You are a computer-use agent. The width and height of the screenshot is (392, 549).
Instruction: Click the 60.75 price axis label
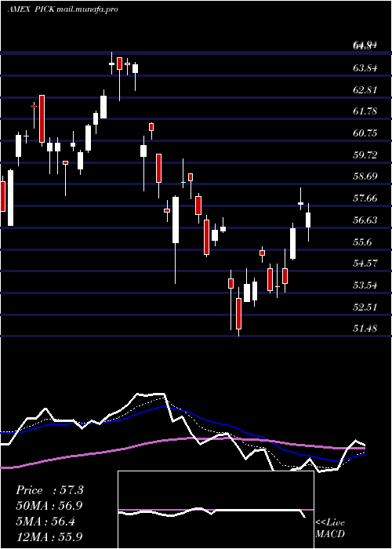click(x=365, y=133)
